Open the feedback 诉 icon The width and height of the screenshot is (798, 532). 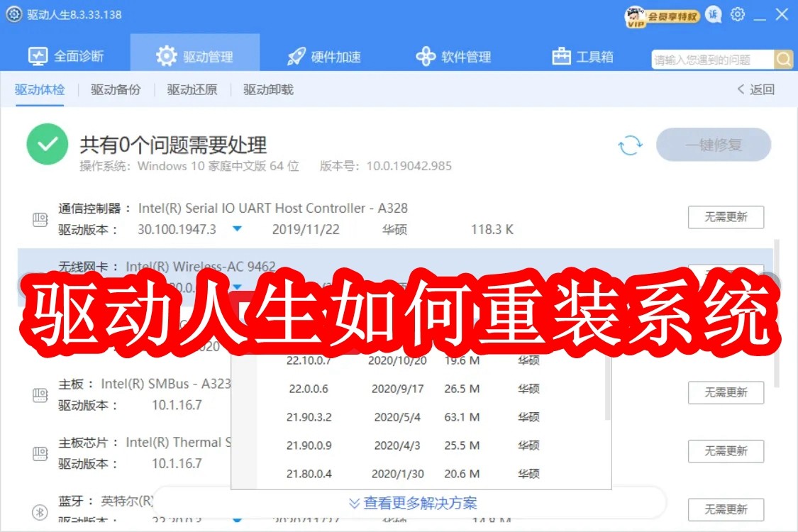714,15
